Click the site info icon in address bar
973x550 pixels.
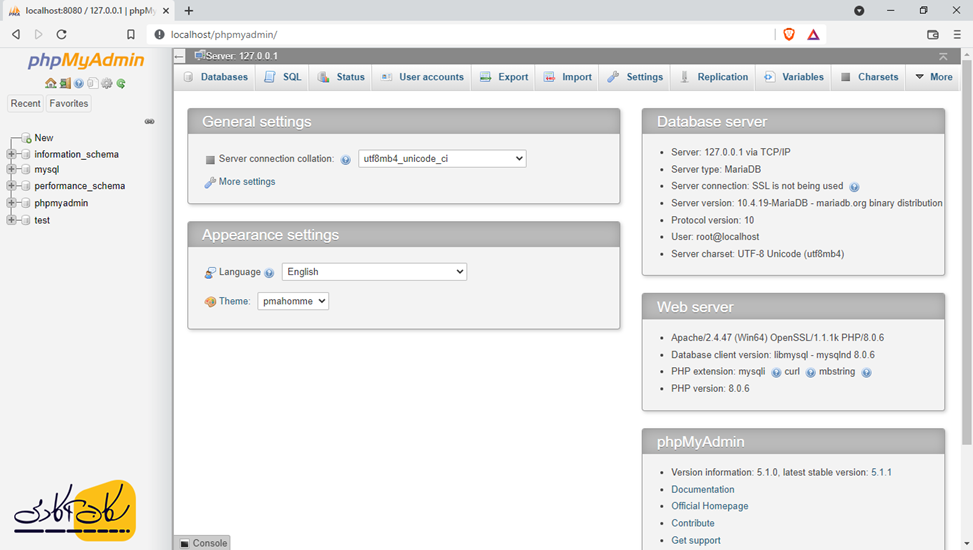pyautogui.click(x=159, y=35)
